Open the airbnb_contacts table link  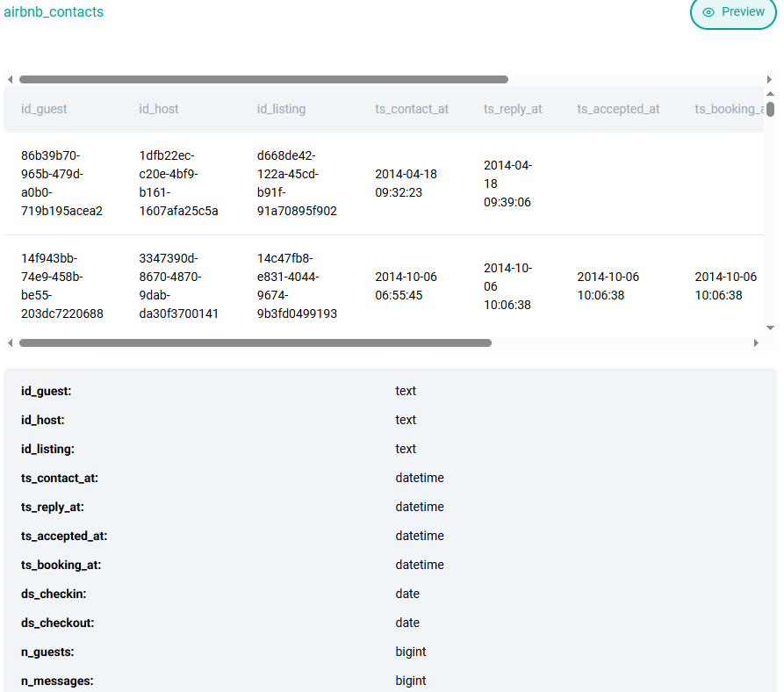54,12
